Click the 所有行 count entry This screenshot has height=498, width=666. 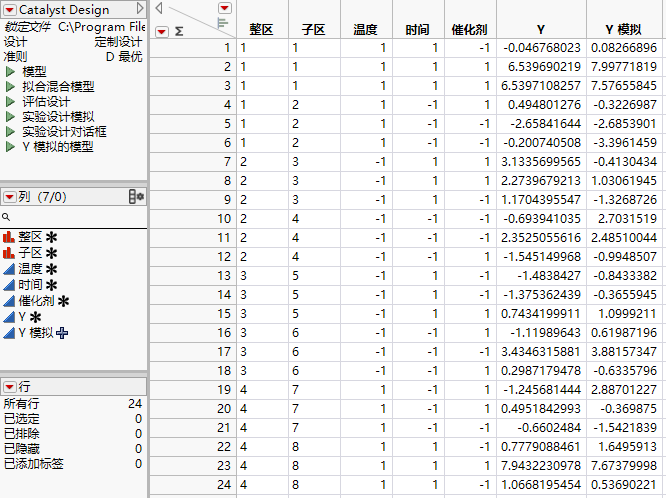coord(73,404)
